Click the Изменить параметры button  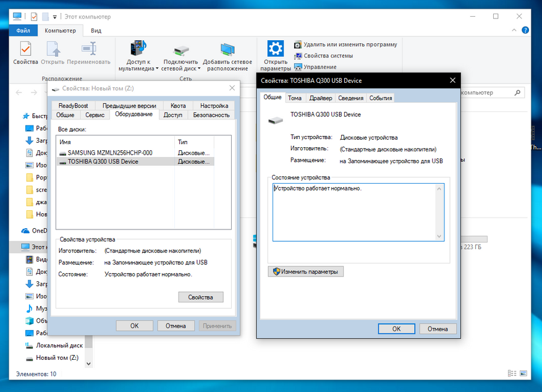pos(305,271)
